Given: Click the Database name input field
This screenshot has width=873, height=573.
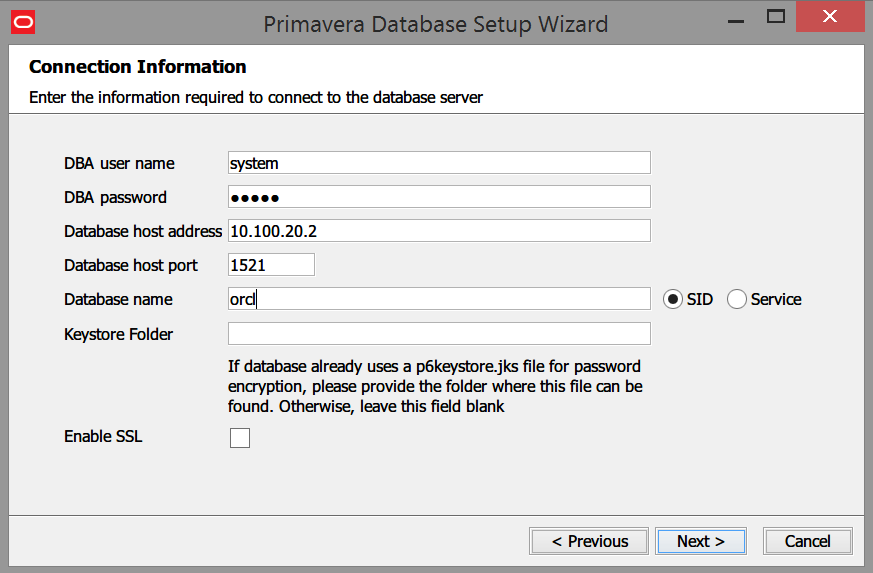Looking at the screenshot, I should click(439, 298).
